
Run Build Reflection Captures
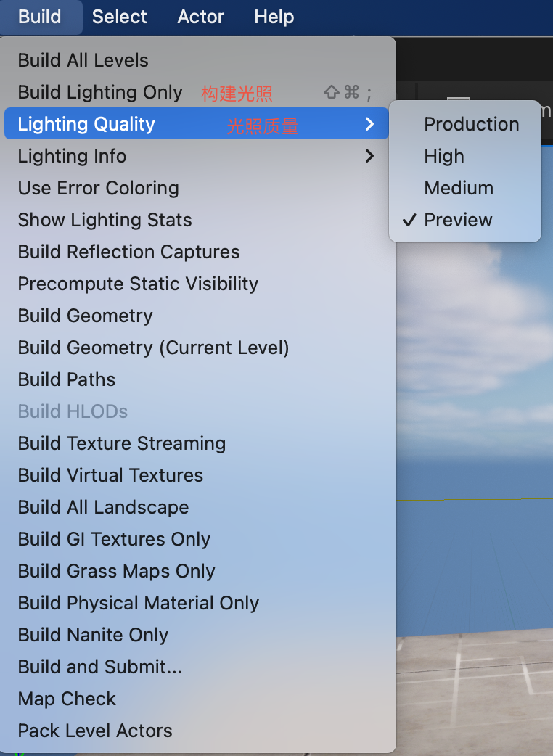(197, 252)
